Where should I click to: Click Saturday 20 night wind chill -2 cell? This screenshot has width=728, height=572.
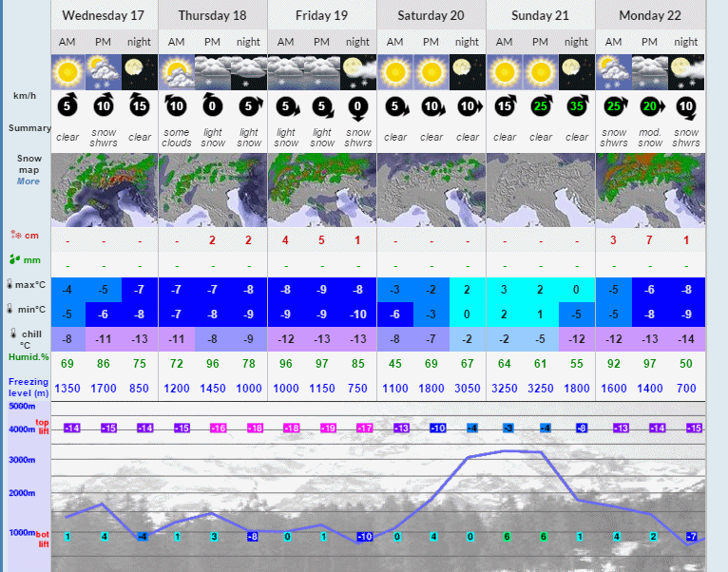(x=467, y=339)
